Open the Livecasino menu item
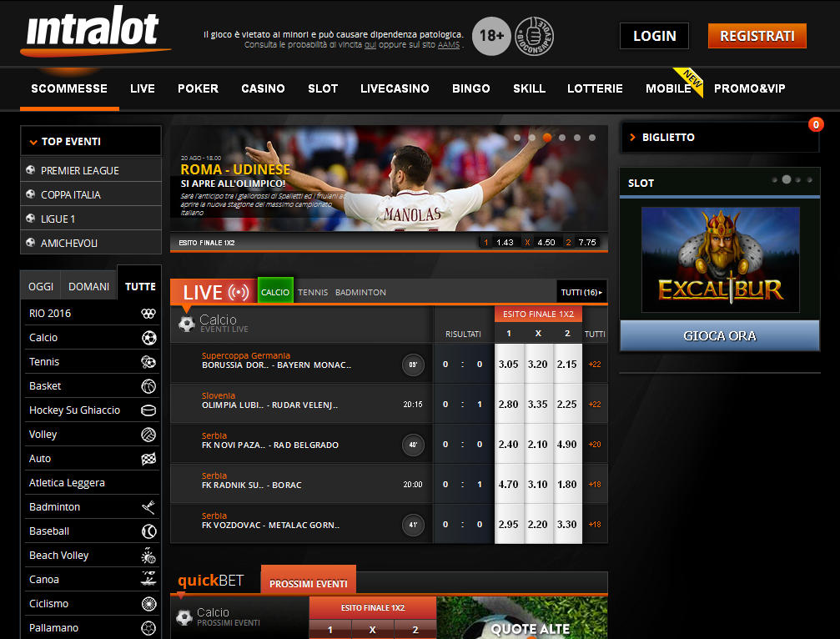Viewport: 840px width, 639px height. [395, 88]
